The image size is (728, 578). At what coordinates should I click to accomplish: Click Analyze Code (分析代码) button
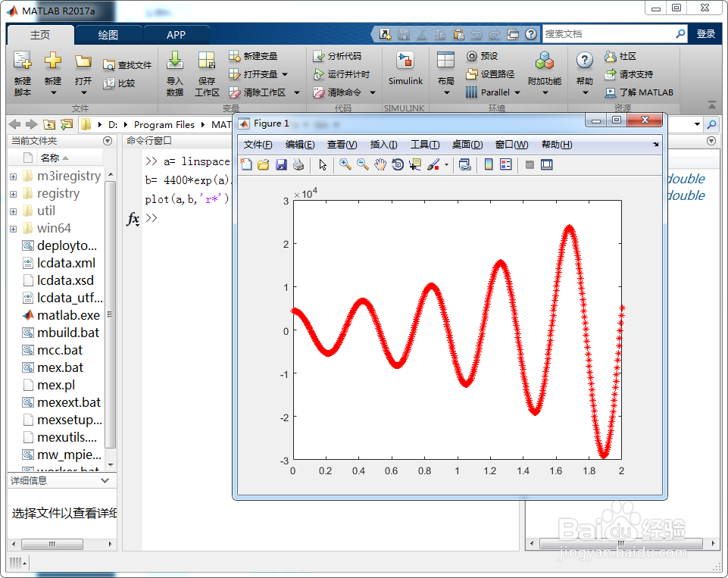click(337, 56)
